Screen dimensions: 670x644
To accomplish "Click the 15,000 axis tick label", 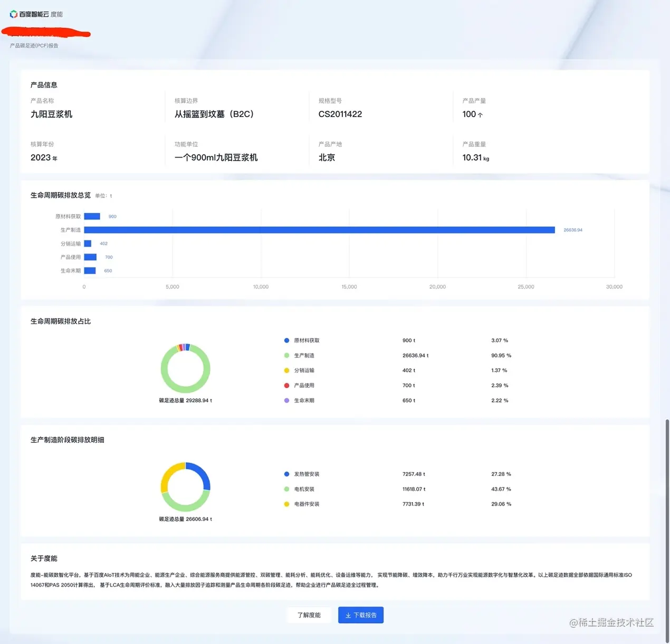I will [x=349, y=287].
